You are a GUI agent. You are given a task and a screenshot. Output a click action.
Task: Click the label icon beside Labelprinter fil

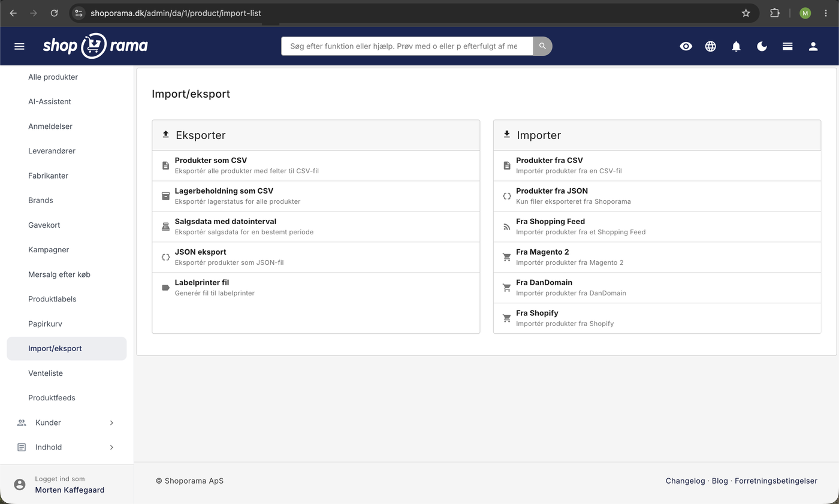coord(166,288)
